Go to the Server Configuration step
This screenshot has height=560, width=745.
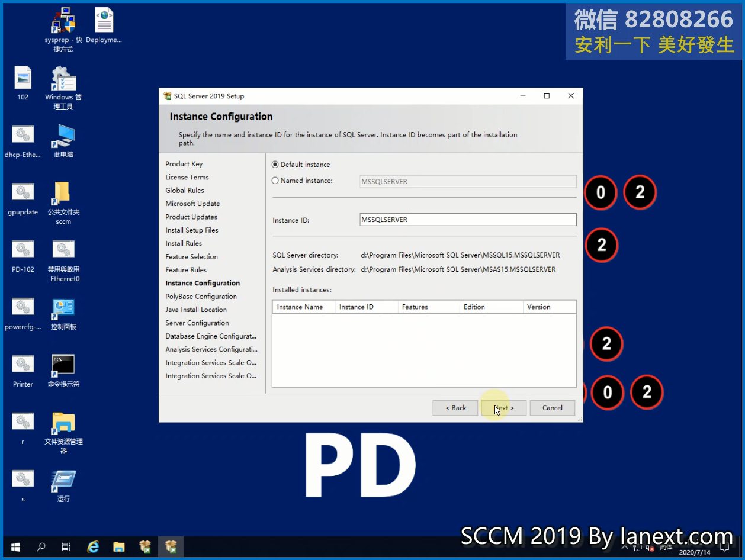pos(197,323)
